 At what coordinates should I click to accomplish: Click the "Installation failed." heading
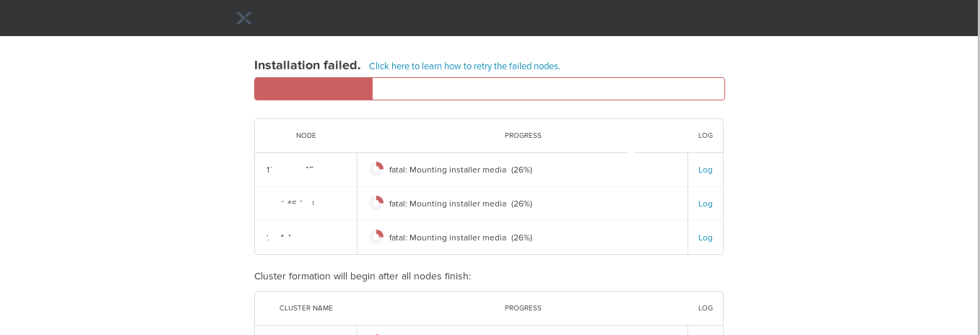click(307, 65)
